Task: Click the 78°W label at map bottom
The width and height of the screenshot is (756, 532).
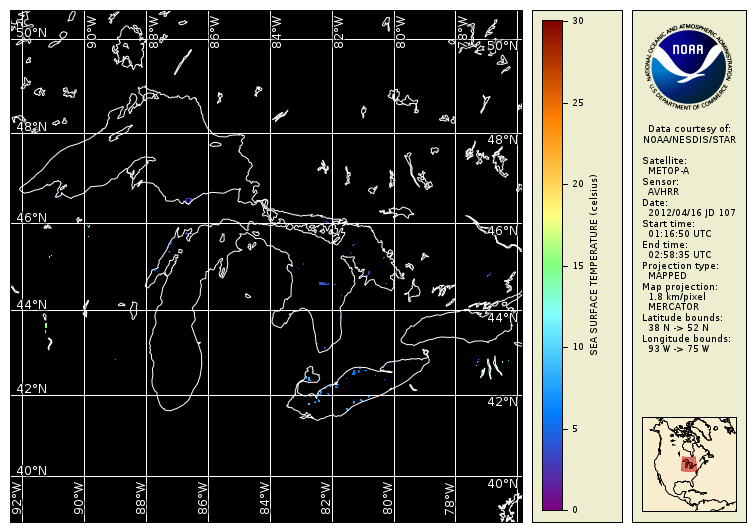Action: (x=449, y=499)
